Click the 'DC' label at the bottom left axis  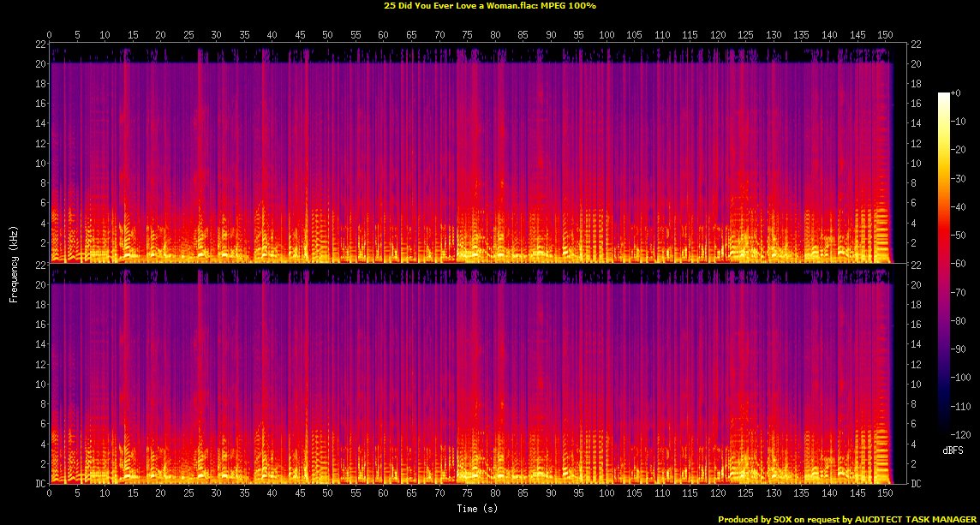pos(39,484)
